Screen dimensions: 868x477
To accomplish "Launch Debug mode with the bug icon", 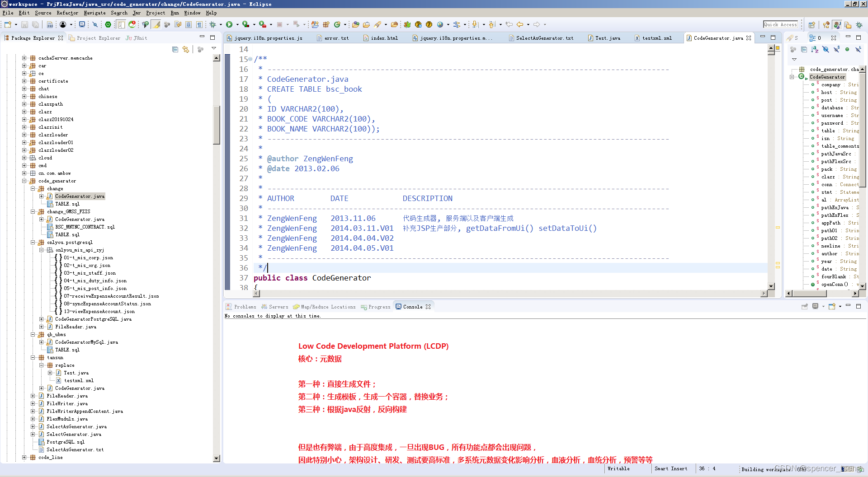I will [213, 25].
